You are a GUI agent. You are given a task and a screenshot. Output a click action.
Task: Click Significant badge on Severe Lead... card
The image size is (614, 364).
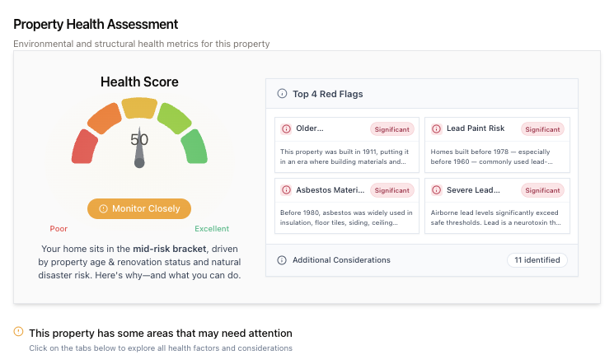[x=542, y=190]
